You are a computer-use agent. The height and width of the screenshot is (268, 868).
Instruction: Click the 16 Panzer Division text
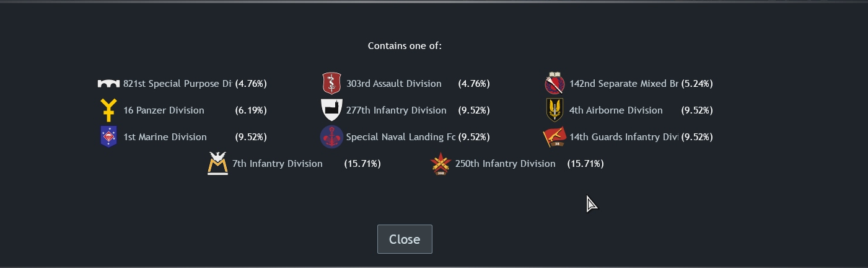[164, 110]
